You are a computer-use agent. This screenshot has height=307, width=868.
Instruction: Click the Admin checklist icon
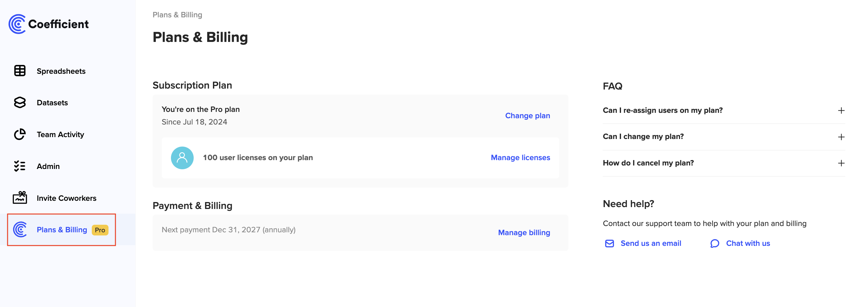pos(19,165)
